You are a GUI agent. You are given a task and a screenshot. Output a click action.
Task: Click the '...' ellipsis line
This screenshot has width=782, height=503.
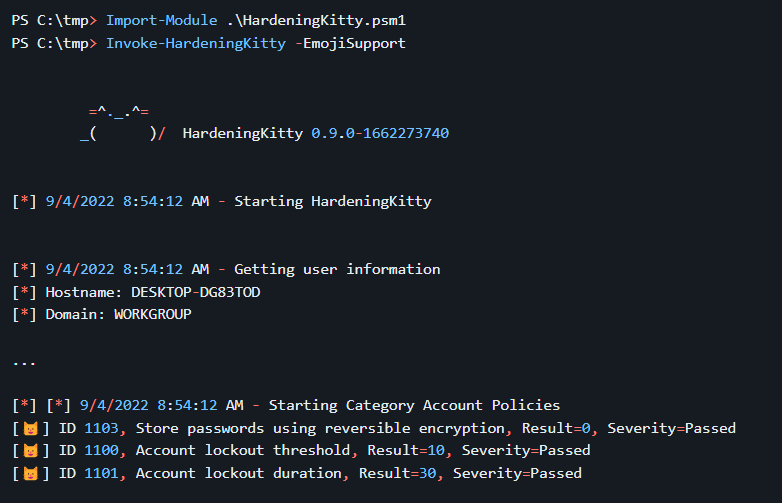(24, 363)
